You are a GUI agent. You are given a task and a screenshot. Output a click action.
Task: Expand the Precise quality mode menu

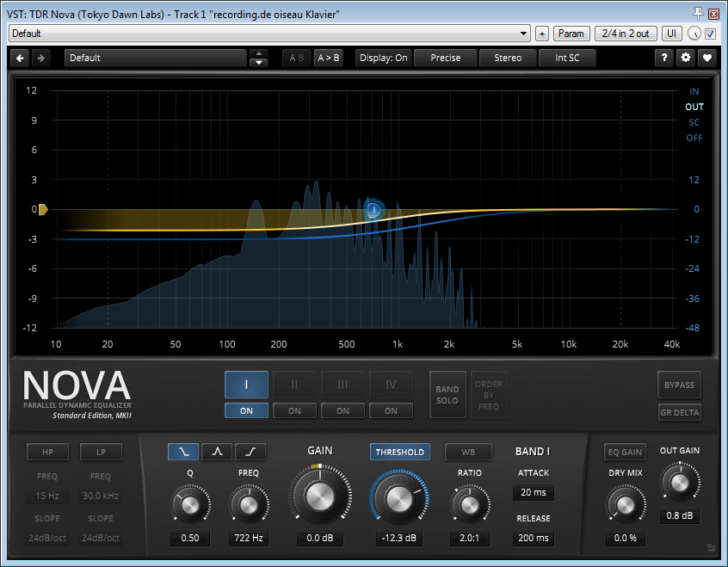pyautogui.click(x=445, y=58)
